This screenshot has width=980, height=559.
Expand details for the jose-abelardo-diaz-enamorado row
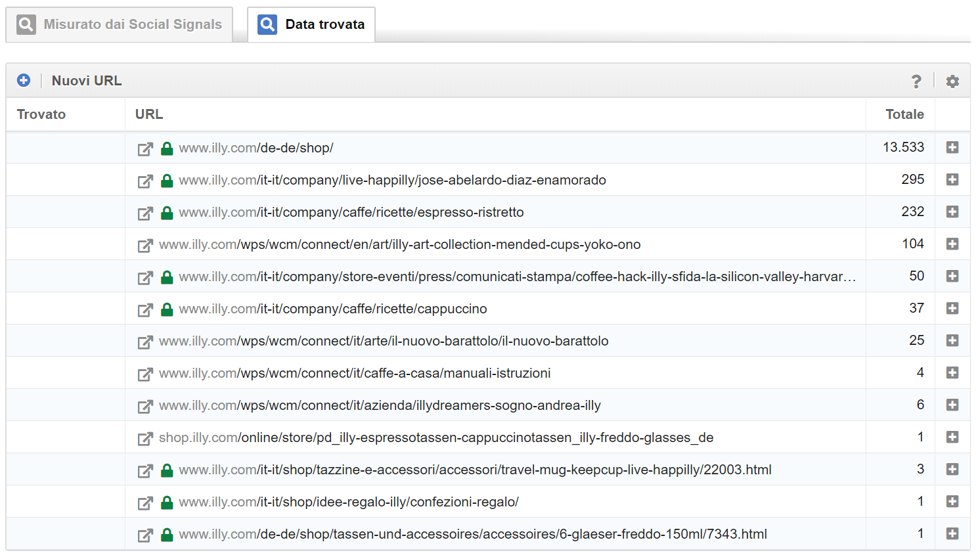pyautogui.click(x=952, y=180)
